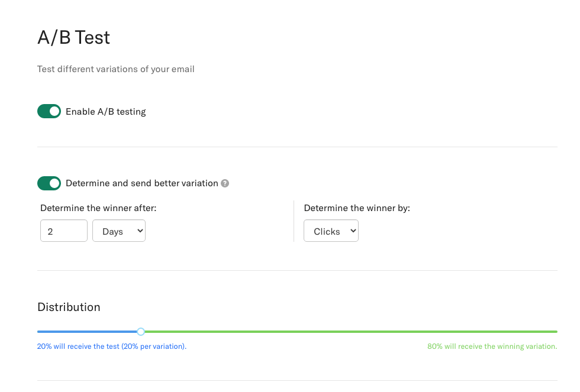The width and height of the screenshot is (580, 392).
Task: Click the Determine the winner by label
Action: [356, 208]
